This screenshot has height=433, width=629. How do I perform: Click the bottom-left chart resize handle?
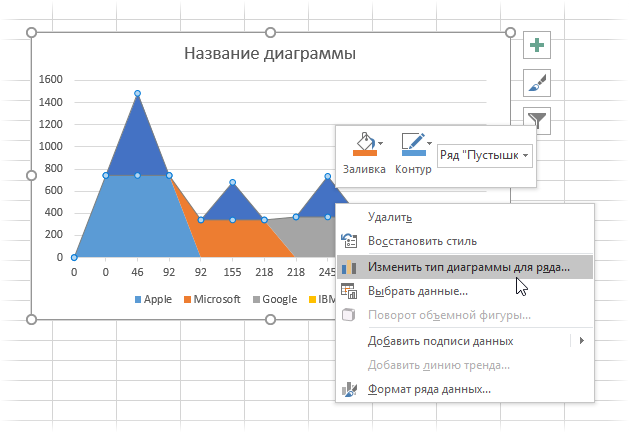click(x=31, y=319)
